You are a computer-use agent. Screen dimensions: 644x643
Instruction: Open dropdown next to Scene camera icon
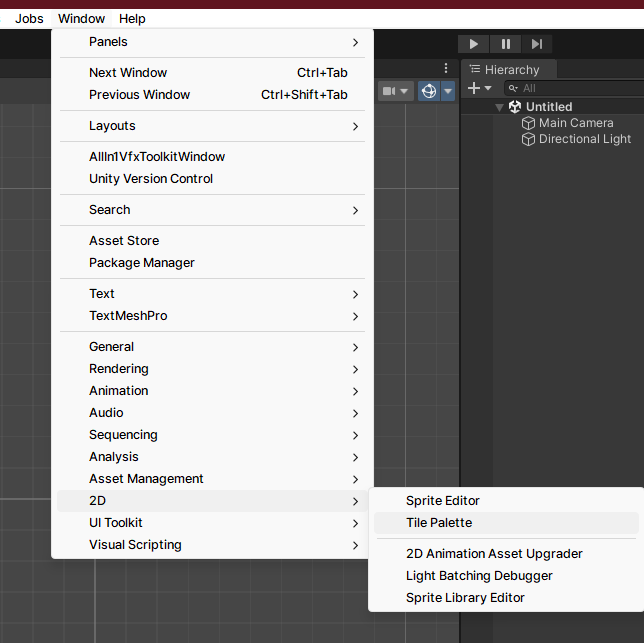point(404,91)
